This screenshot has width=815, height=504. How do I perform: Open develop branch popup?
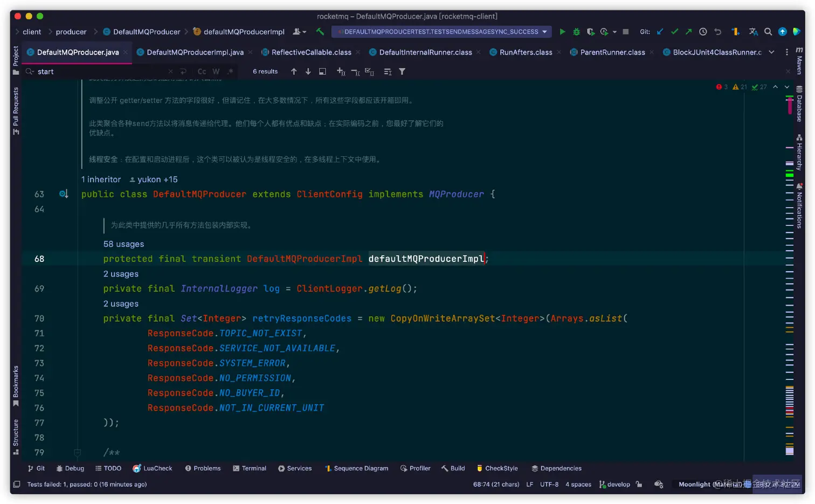click(615, 484)
